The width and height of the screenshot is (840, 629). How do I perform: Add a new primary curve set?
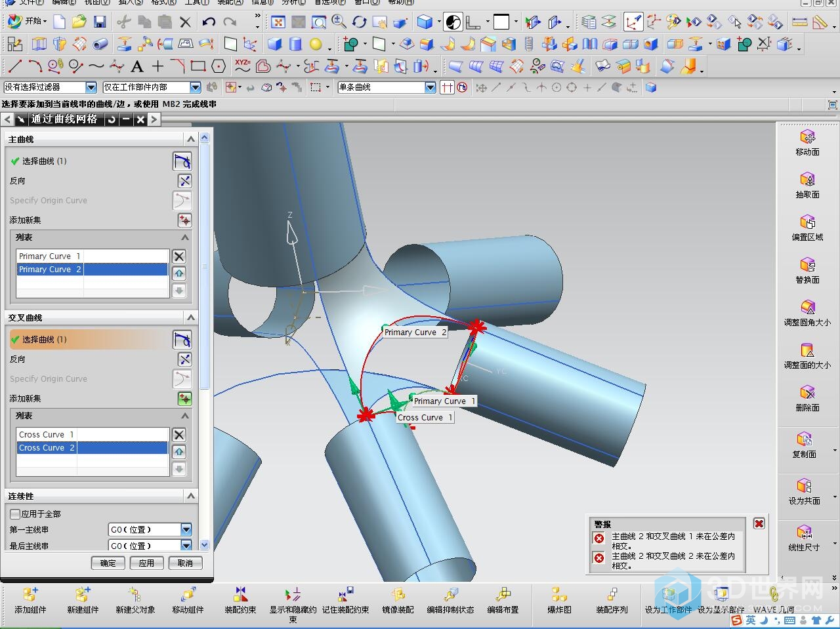[185, 220]
